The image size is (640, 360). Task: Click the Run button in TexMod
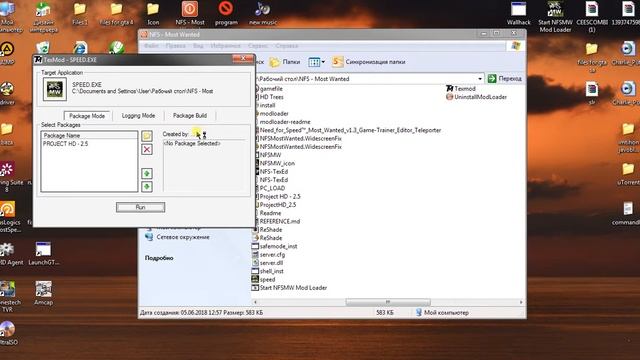tap(140, 207)
